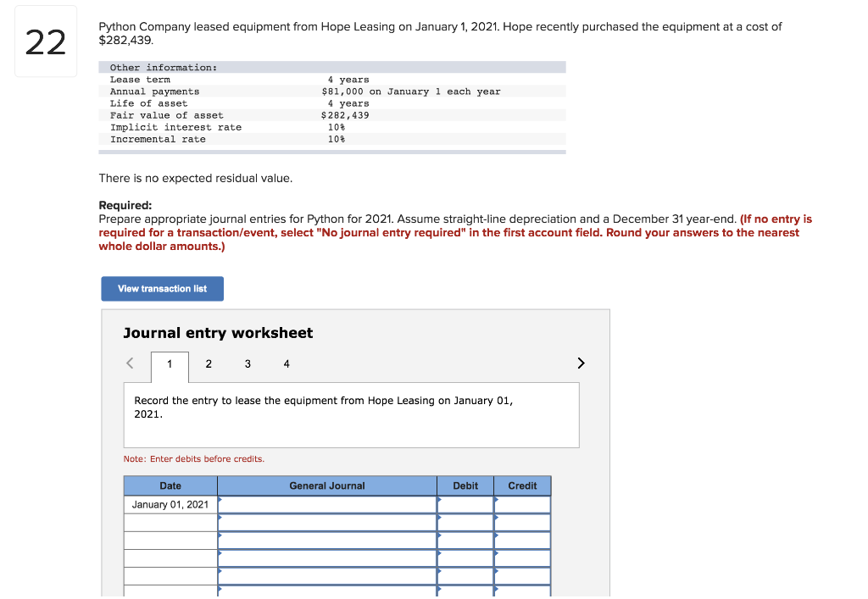The width and height of the screenshot is (868, 599).
Task: Click the Debit field in the first journal row
Action: [465, 504]
